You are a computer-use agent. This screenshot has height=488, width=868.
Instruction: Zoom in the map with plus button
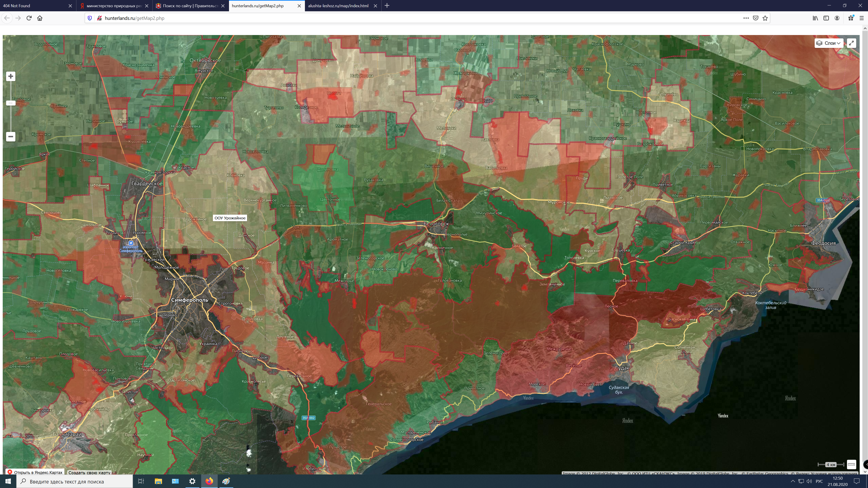point(11,76)
